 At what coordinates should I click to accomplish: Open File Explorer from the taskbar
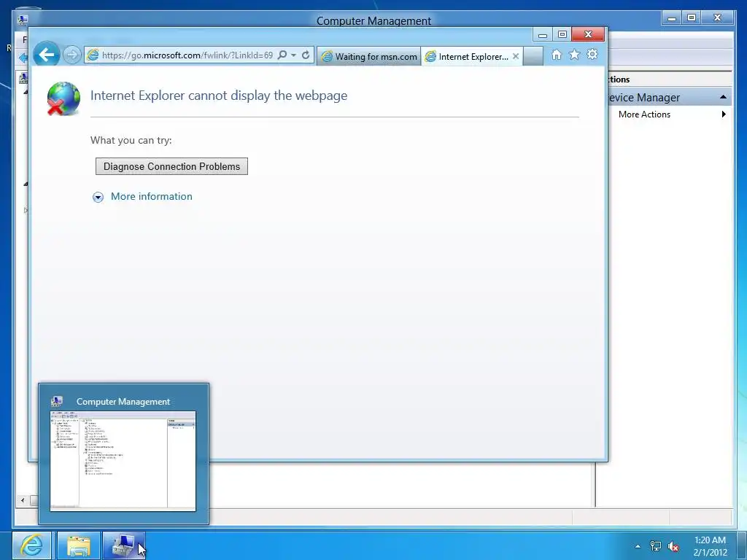pos(79,545)
